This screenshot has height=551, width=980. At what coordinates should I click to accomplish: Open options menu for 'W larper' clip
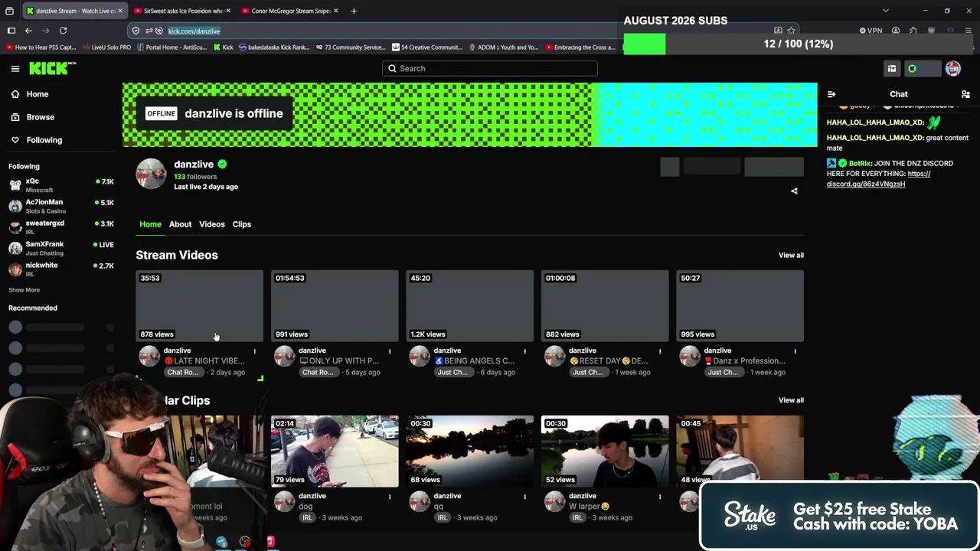coord(660,497)
